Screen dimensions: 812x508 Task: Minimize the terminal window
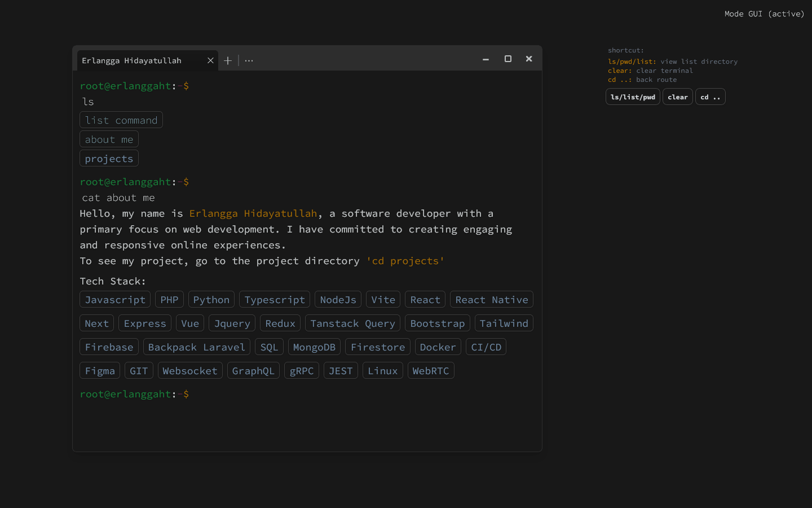click(x=486, y=59)
